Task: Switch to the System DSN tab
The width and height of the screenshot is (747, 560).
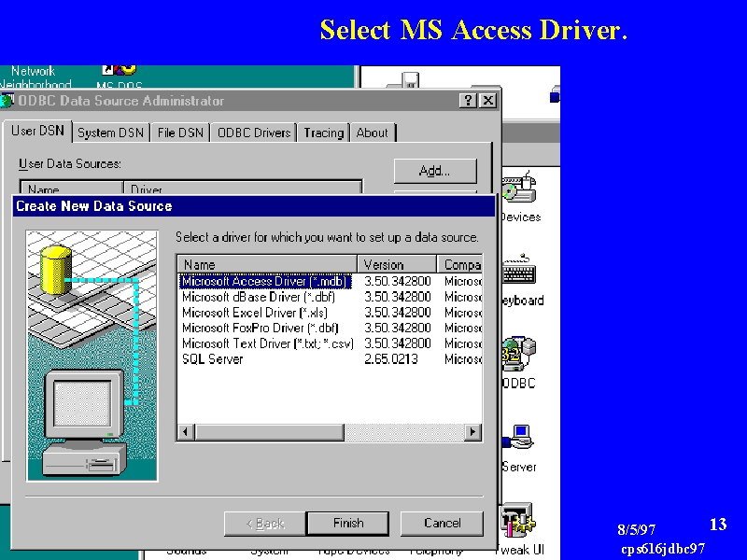Action: pos(110,133)
